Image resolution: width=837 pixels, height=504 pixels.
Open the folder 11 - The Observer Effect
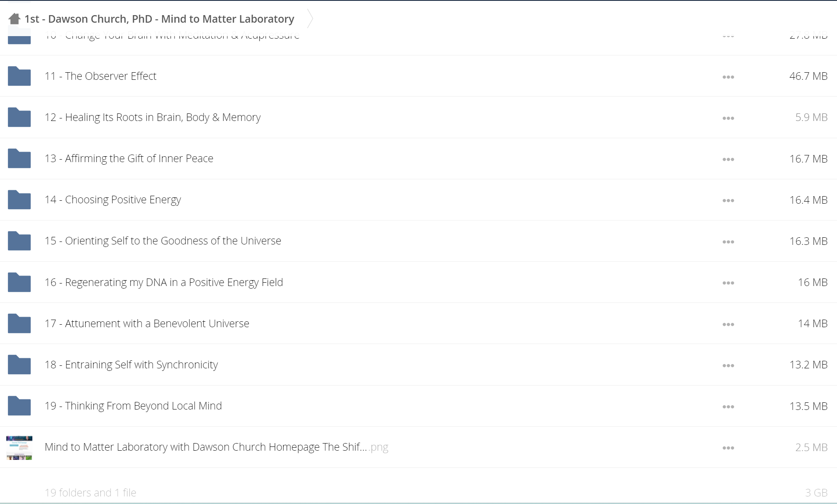click(100, 76)
